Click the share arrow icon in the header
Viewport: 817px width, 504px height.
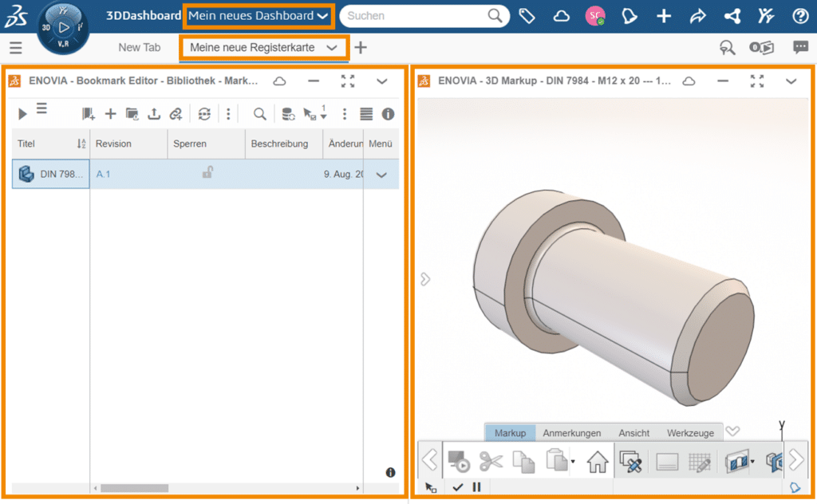click(697, 15)
